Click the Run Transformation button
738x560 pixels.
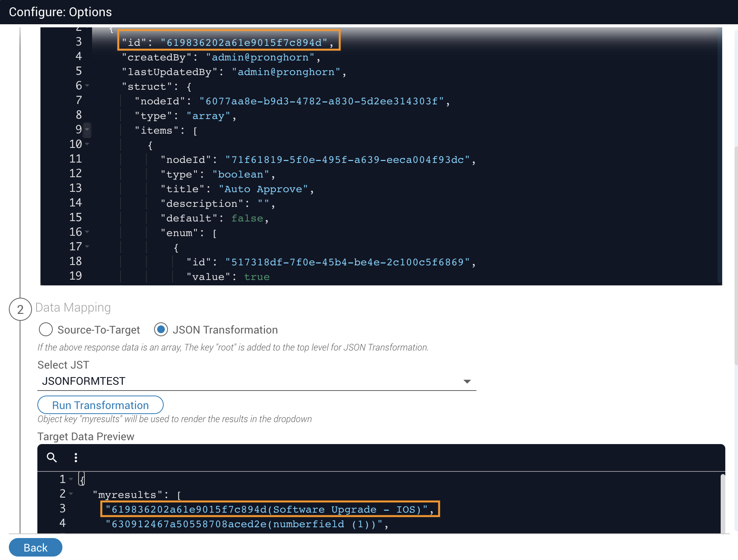[x=100, y=405]
